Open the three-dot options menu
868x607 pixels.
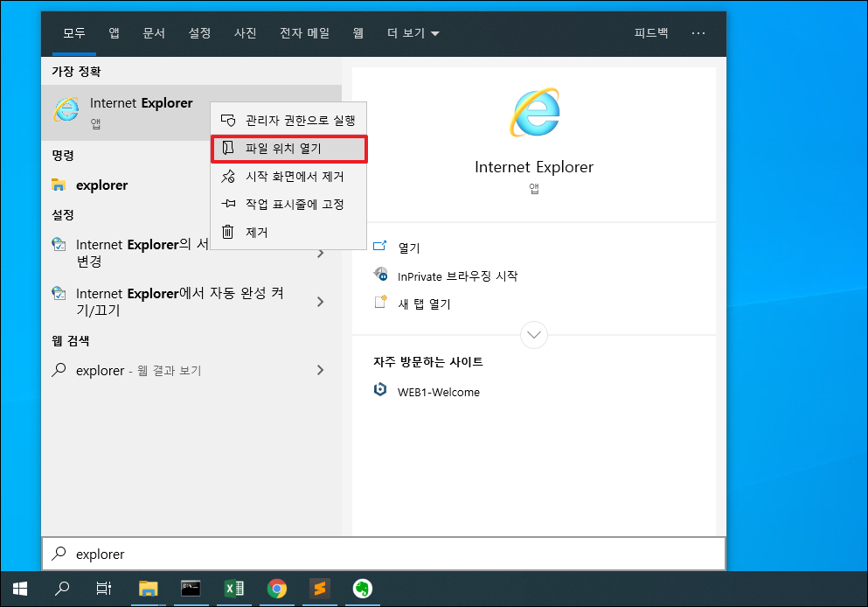pyautogui.click(x=698, y=33)
